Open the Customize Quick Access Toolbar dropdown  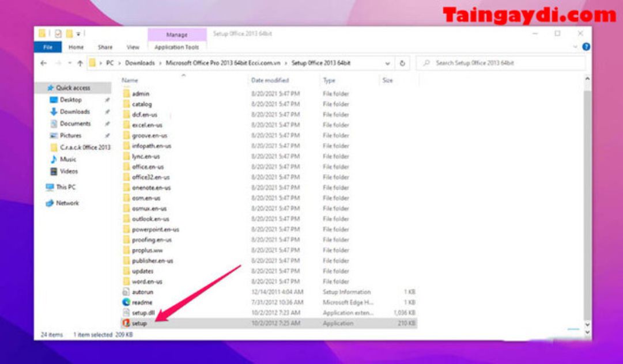point(78,35)
